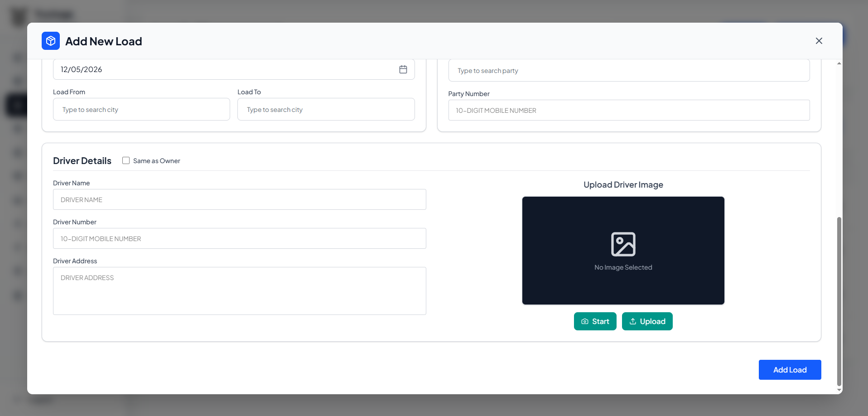Viewport: 868px width, 416px height.
Task: Click the No Image Selected preview area
Action: coord(623,251)
